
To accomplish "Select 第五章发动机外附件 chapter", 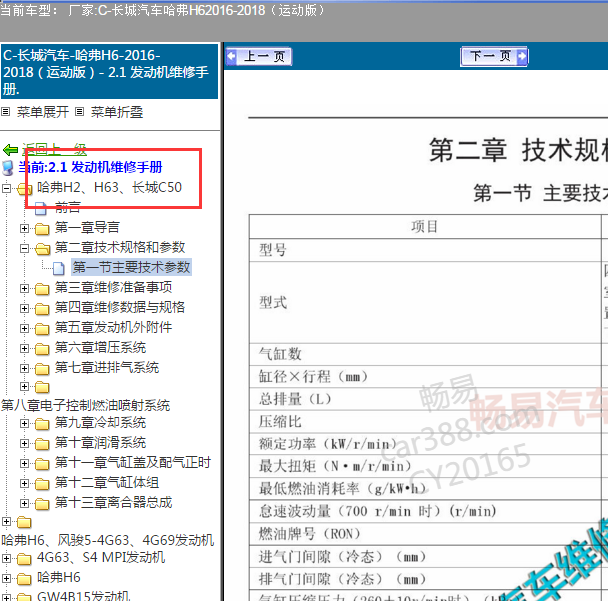I will (113, 328).
